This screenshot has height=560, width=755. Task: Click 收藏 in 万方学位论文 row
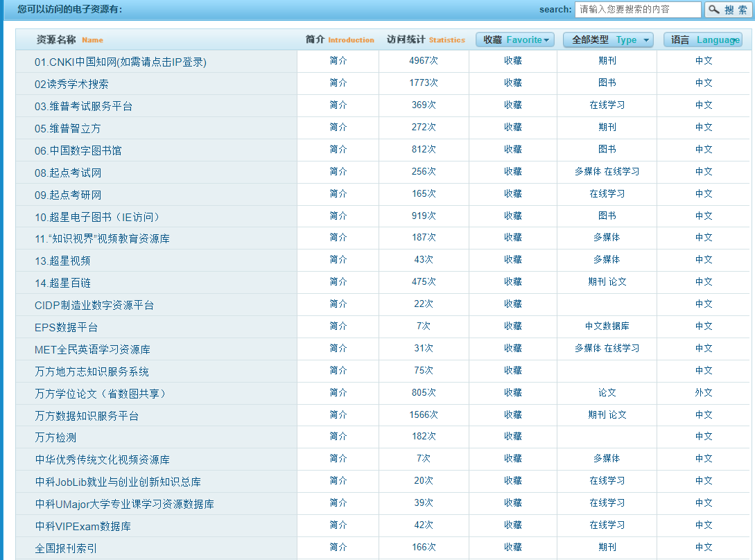point(513,392)
